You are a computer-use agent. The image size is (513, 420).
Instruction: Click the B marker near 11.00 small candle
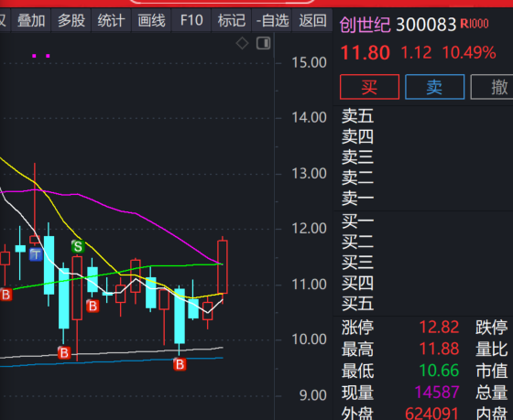coord(93,307)
